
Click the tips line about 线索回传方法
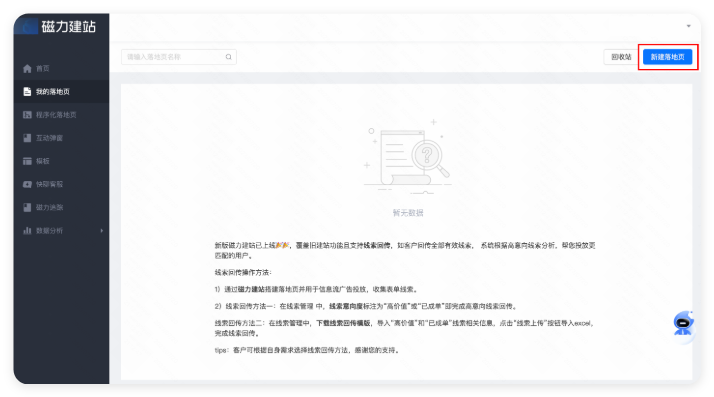(x=307, y=350)
